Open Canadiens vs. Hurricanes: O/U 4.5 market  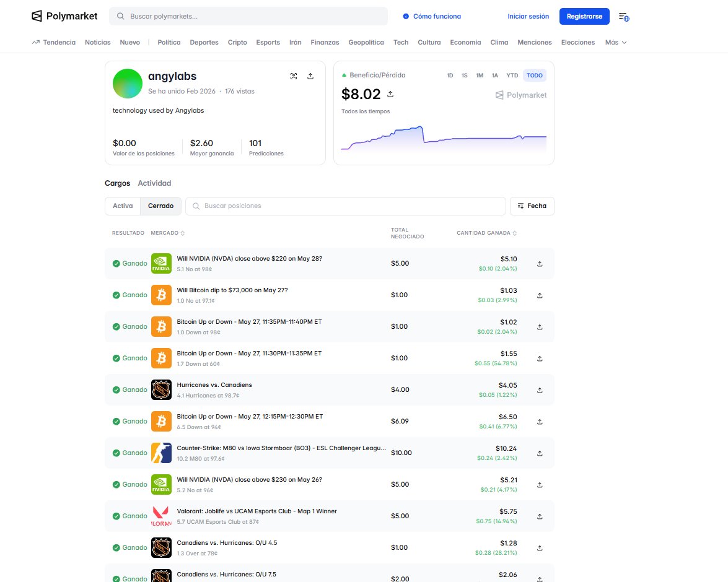pyautogui.click(x=227, y=542)
